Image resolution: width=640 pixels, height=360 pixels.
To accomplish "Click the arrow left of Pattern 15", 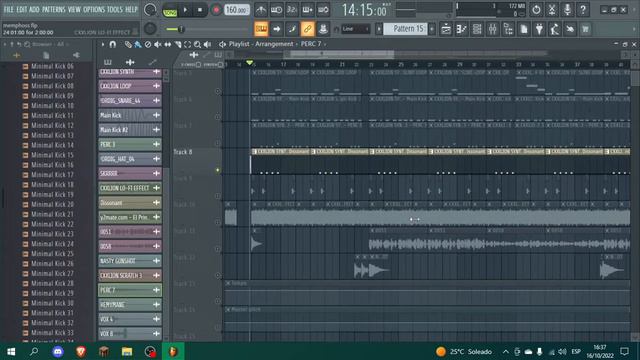I will click(379, 29).
